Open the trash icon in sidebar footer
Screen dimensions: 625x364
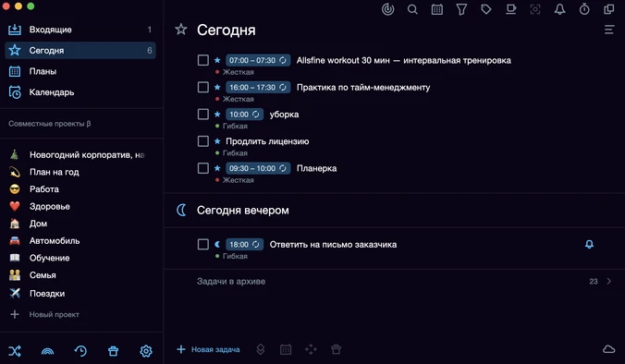coord(113,351)
